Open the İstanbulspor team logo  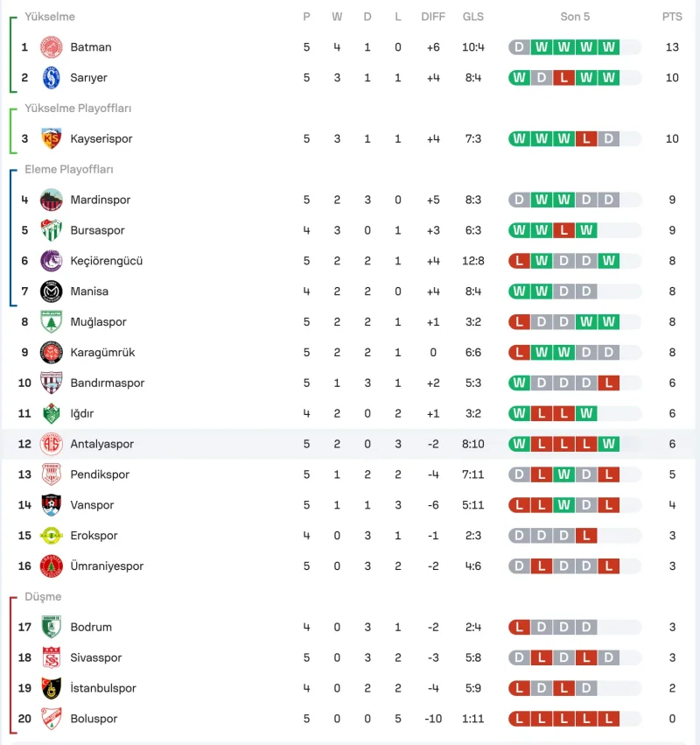point(51,688)
